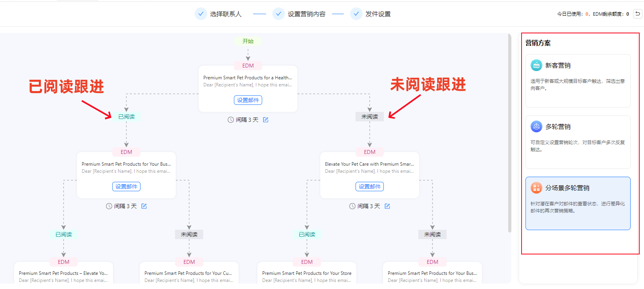The width and height of the screenshot is (644, 289).
Task: Click the checkmark circle for 发件设置 step
Action: pyautogui.click(x=356, y=14)
